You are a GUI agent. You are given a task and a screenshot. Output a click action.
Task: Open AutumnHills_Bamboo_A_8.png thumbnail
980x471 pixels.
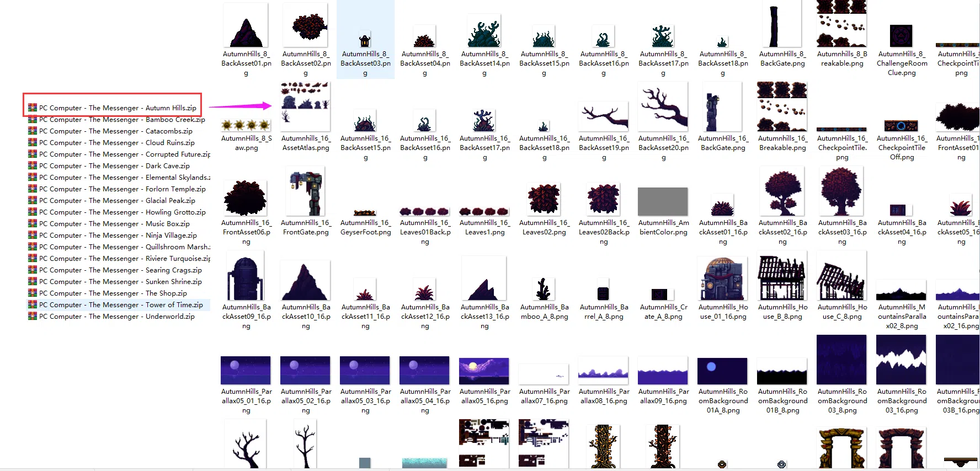pos(544,289)
